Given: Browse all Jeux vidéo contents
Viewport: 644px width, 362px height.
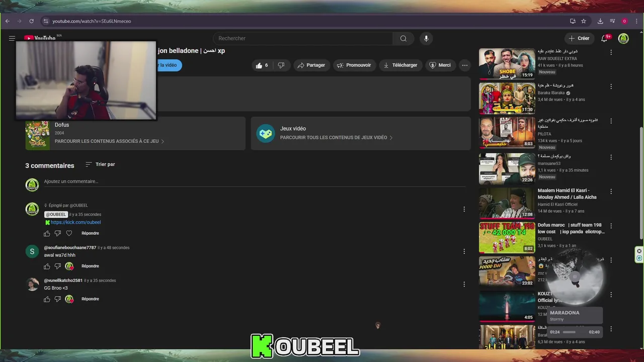Looking at the screenshot, I should [x=337, y=137].
